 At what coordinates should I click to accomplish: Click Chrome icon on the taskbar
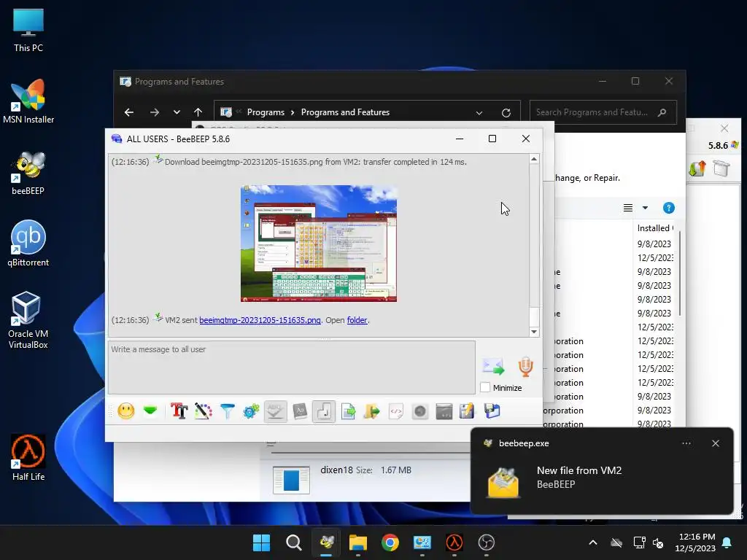click(390, 542)
